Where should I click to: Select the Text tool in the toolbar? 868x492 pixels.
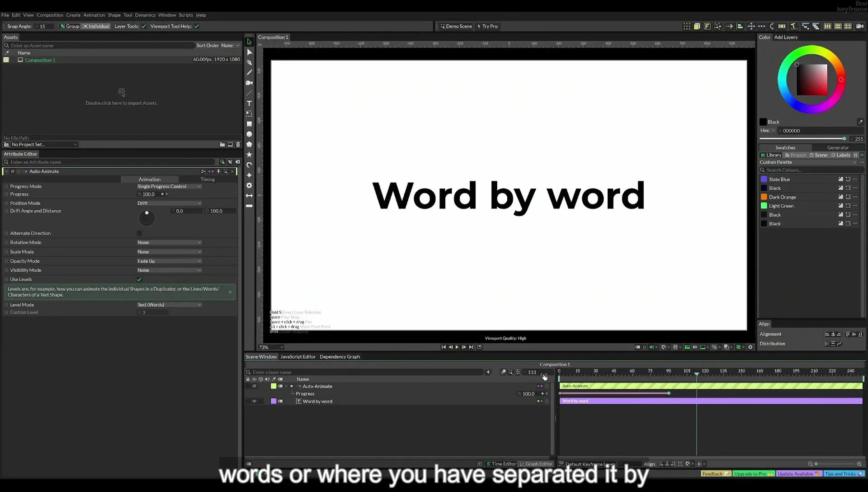(x=249, y=104)
